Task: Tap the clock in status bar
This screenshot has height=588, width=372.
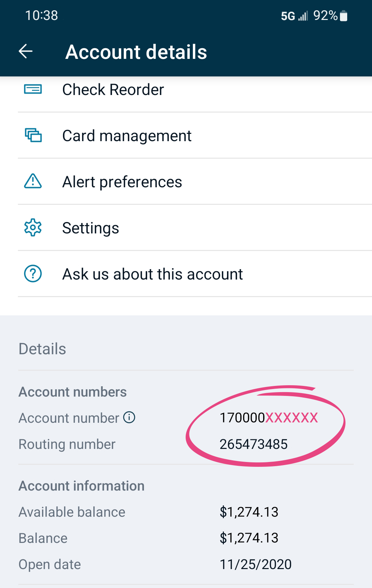Action: pos(42,15)
